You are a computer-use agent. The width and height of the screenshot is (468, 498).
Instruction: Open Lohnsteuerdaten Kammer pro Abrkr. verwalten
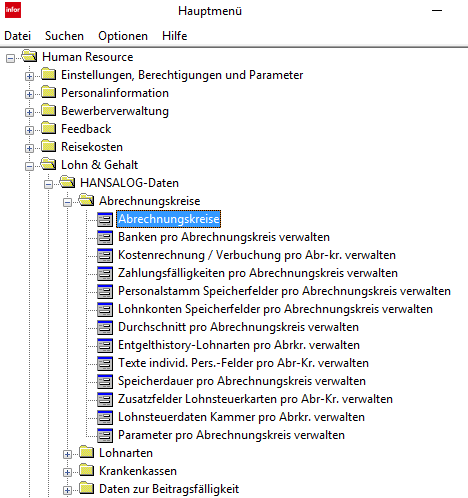241,417
